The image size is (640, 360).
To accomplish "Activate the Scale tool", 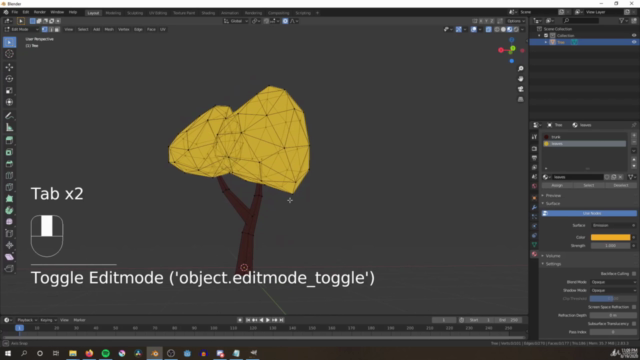I will click(9, 91).
